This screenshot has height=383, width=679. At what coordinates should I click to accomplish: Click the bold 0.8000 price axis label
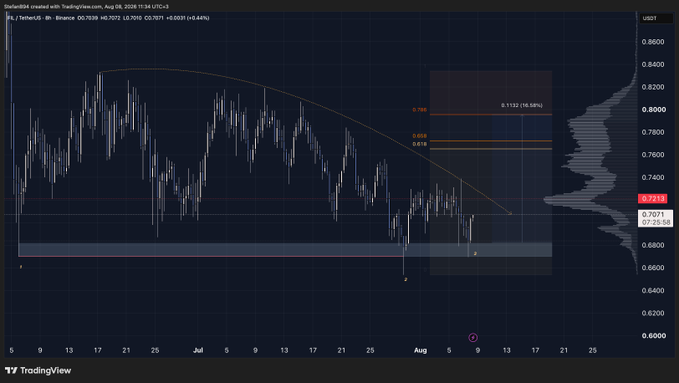(x=653, y=110)
